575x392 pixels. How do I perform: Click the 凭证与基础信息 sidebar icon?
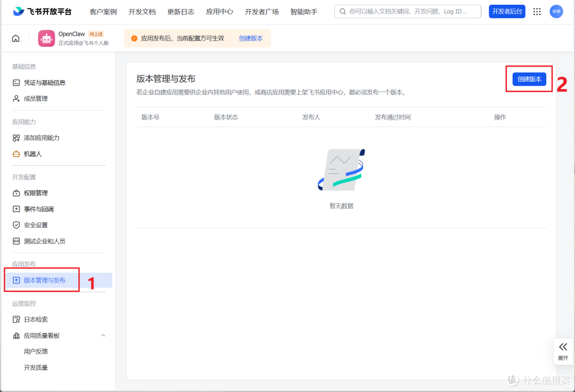16,83
